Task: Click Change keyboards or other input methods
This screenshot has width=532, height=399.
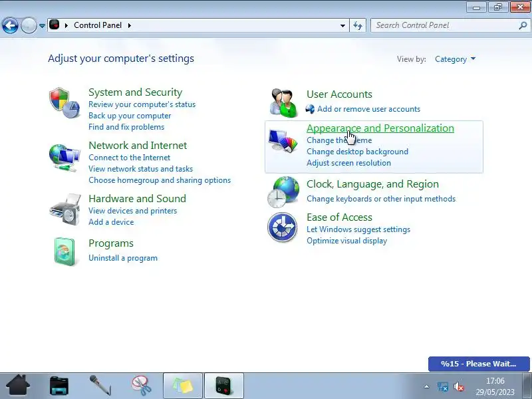Action: pos(381,199)
